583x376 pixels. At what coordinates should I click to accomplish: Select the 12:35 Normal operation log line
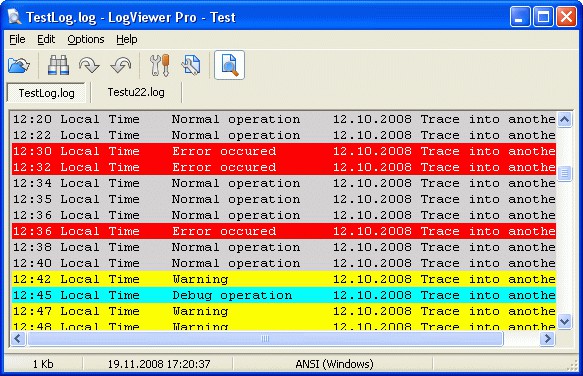(x=284, y=199)
